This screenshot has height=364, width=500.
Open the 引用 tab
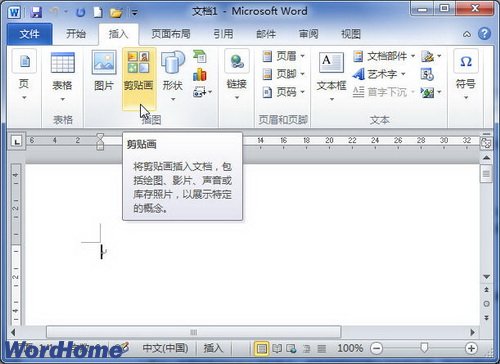(223, 34)
